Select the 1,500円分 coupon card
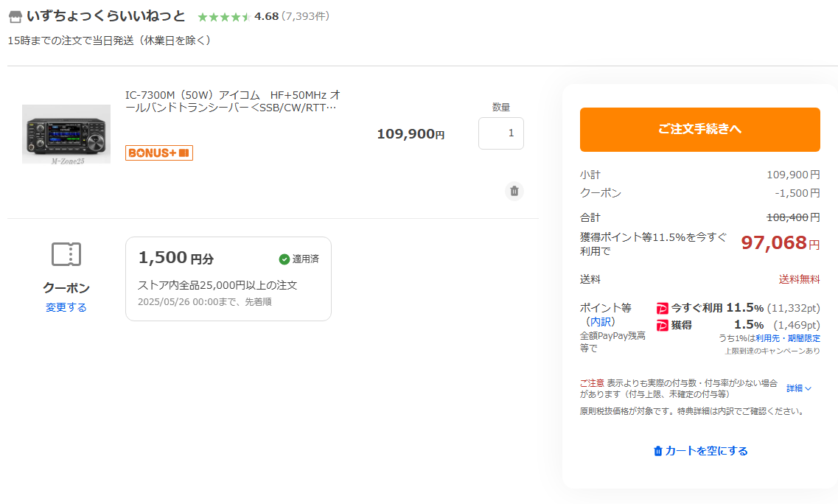Viewport: 838px width, 504px height. pyautogui.click(x=228, y=279)
